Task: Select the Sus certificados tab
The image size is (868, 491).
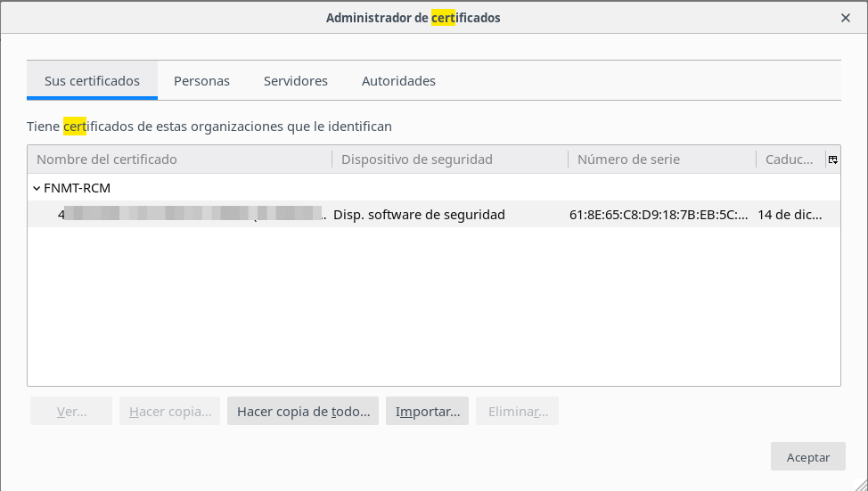Action: (92, 81)
